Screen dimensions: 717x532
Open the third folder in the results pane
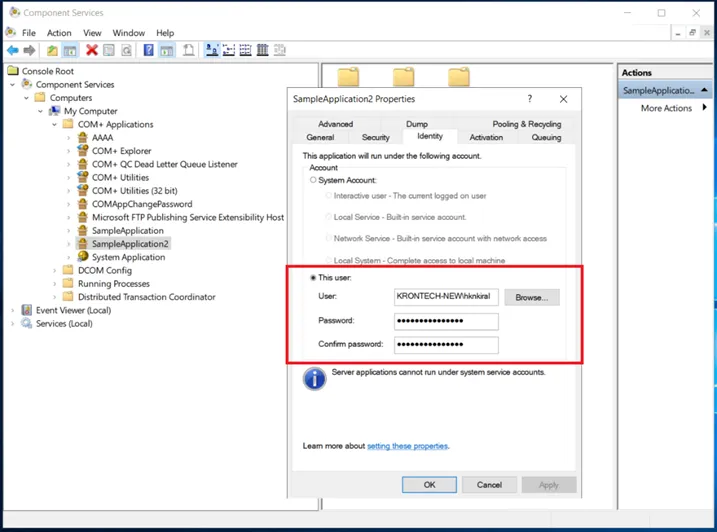coord(459,77)
